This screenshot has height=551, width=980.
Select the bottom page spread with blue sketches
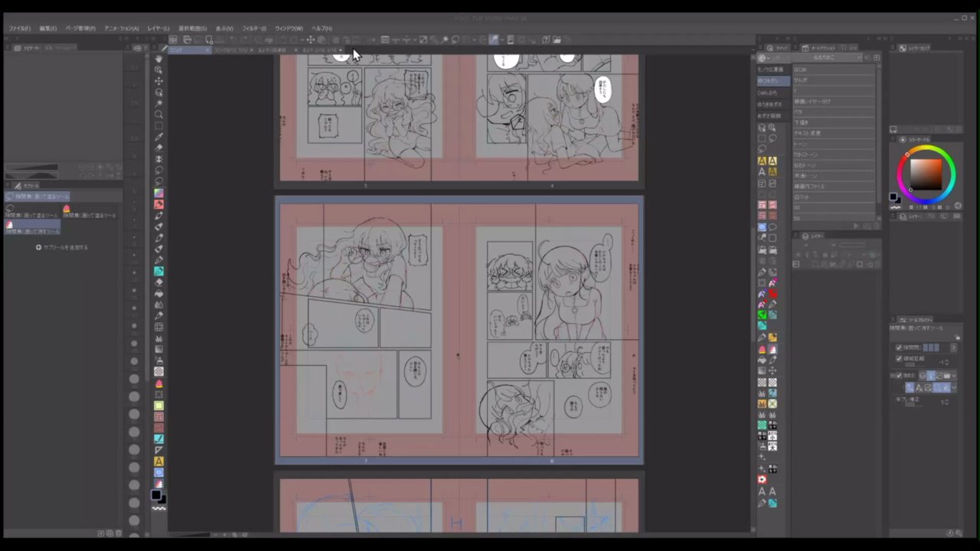click(459, 503)
